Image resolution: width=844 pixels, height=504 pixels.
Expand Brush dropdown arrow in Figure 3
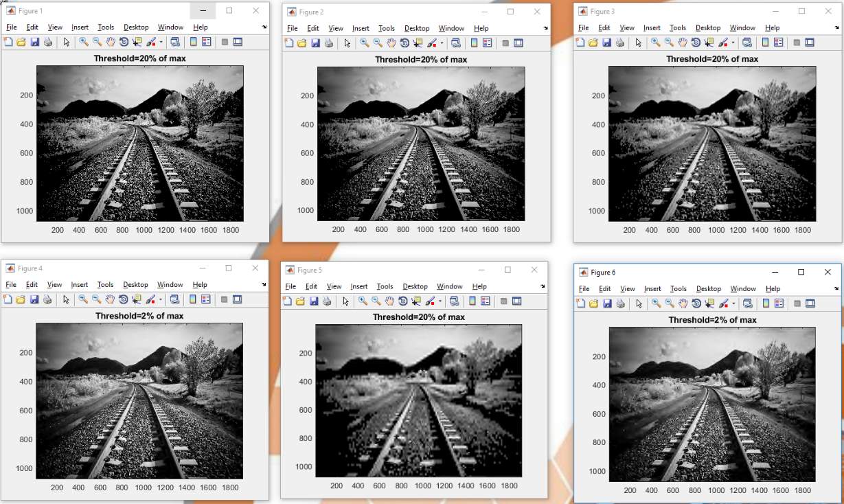[733, 42]
